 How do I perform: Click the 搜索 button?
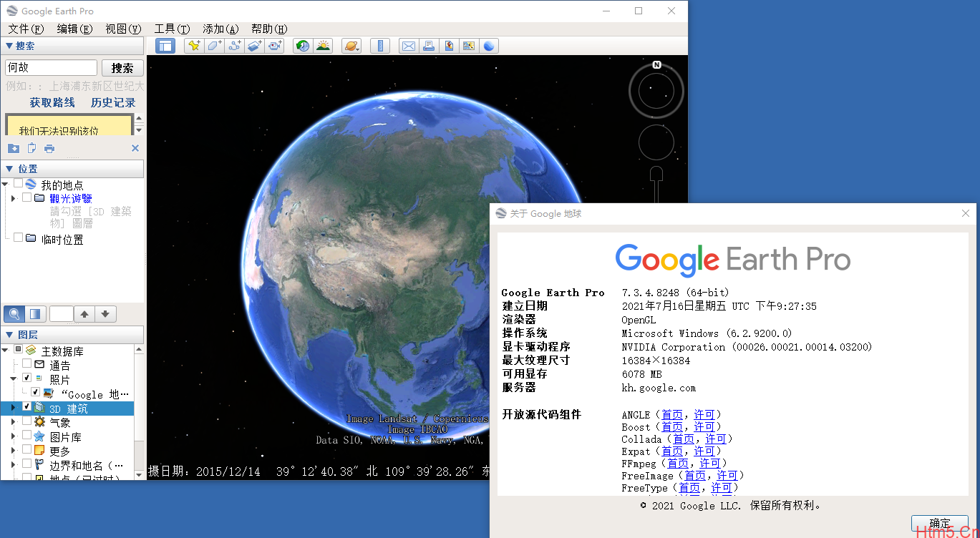pos(122,68)
